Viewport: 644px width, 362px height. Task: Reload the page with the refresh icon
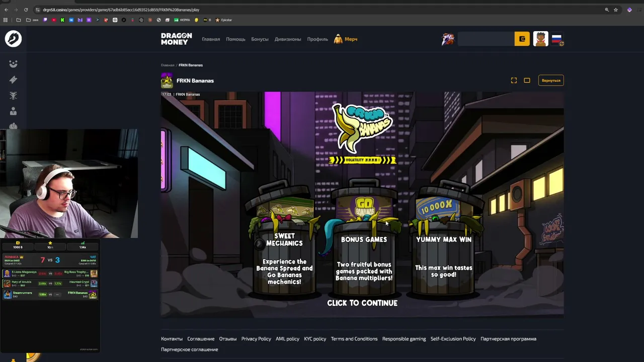[26, 10]
